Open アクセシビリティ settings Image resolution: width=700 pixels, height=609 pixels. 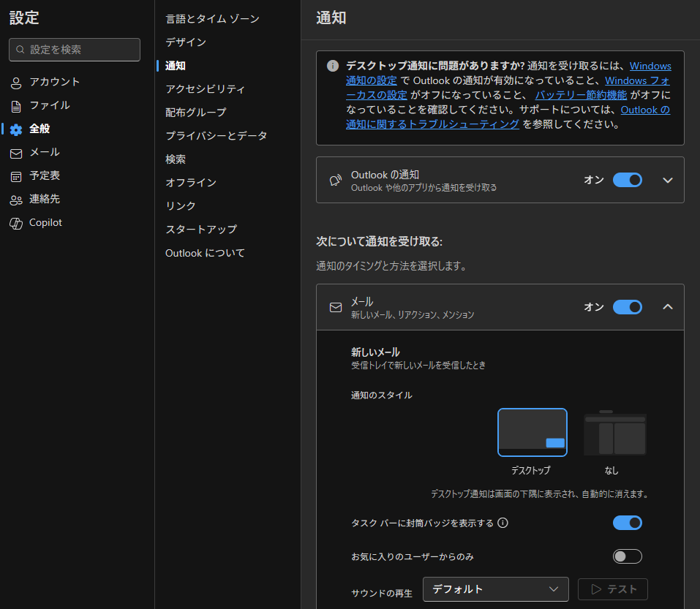coord(205,89)
